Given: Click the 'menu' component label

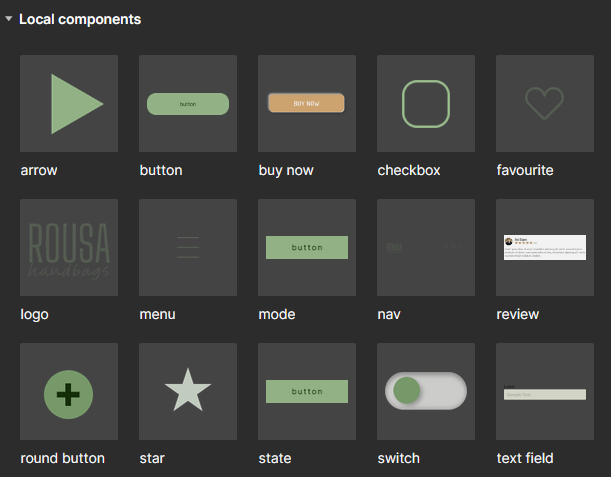Looking at the screenshot, I should (x=157, y=314).
